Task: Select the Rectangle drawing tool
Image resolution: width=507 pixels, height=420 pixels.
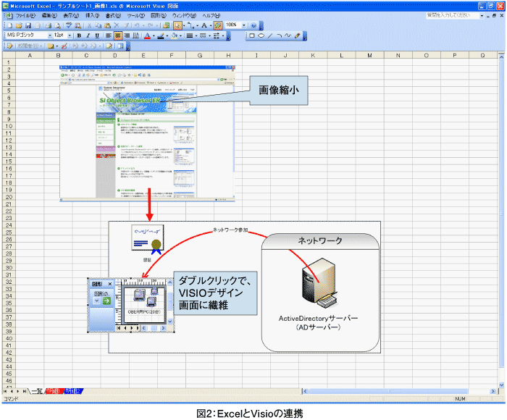Action: (252, 36)
